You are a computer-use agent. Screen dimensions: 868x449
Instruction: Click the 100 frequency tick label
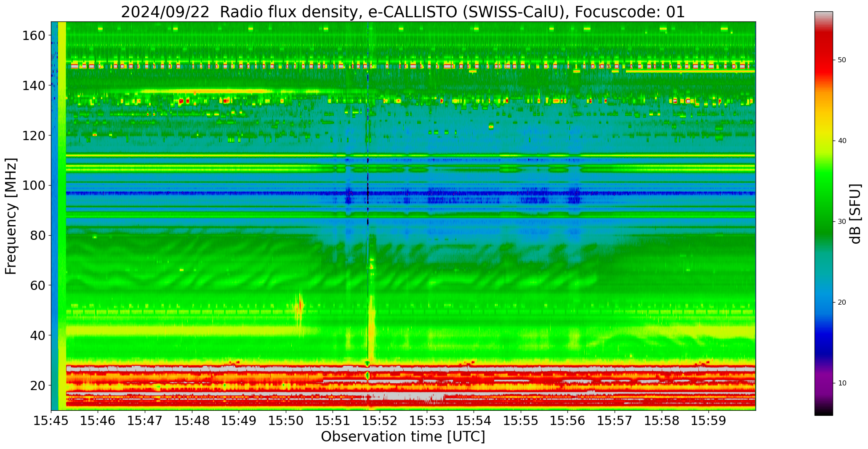(35, 185)
